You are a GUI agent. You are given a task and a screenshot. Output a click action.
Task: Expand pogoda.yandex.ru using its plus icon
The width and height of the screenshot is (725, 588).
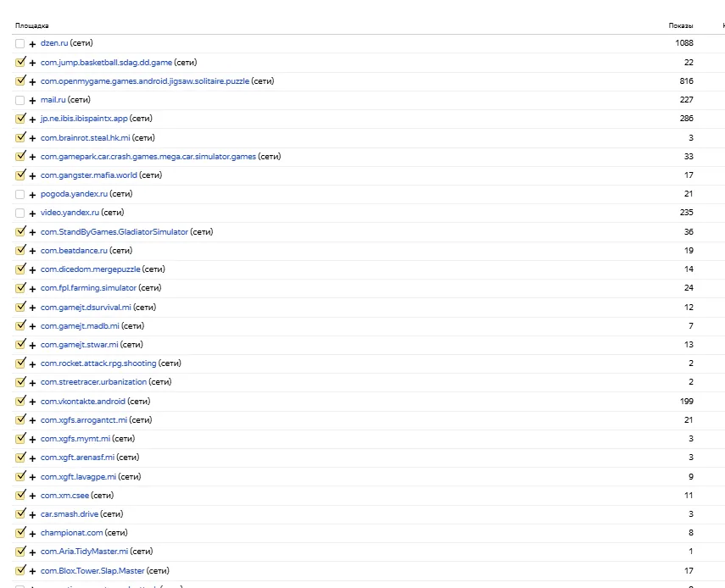click(32, 194)
